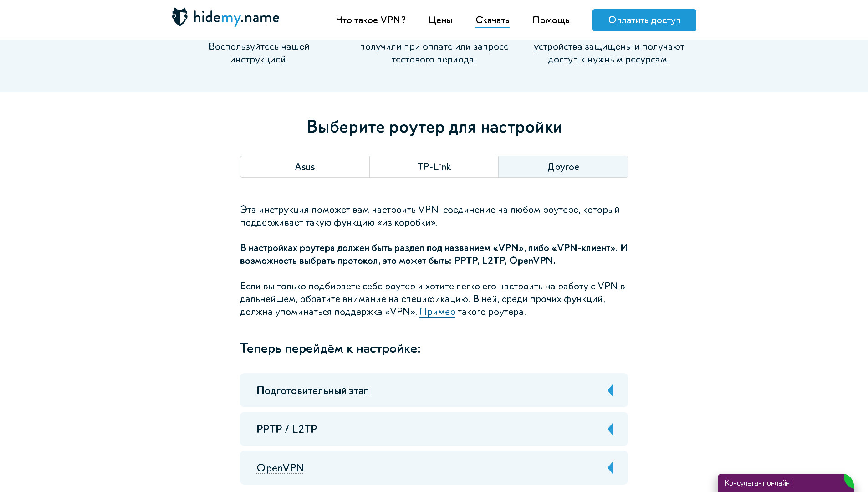Viewport: 868px width, 492px height.
Task: Click the heading «Выберите роутер для настройки»
Action: click(x=434, y=127)
